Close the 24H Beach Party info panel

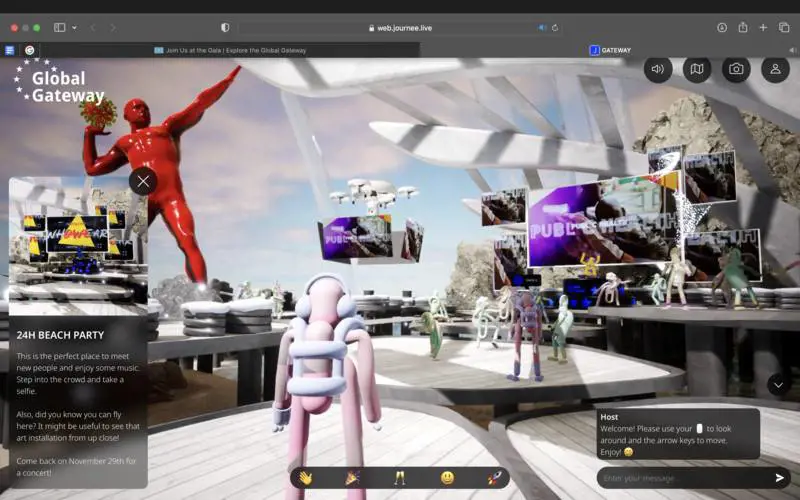point(143,181)
